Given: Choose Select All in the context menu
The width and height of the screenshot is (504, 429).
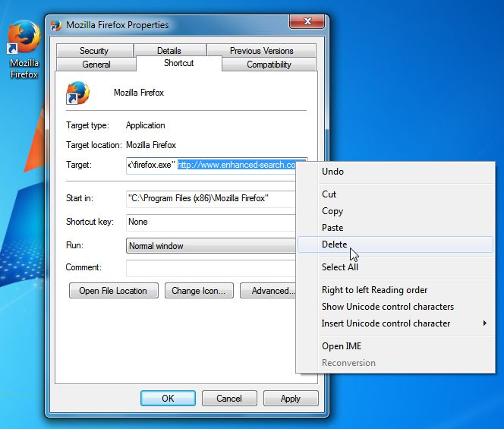Looking at the screenshot, I should click(395, 267).
